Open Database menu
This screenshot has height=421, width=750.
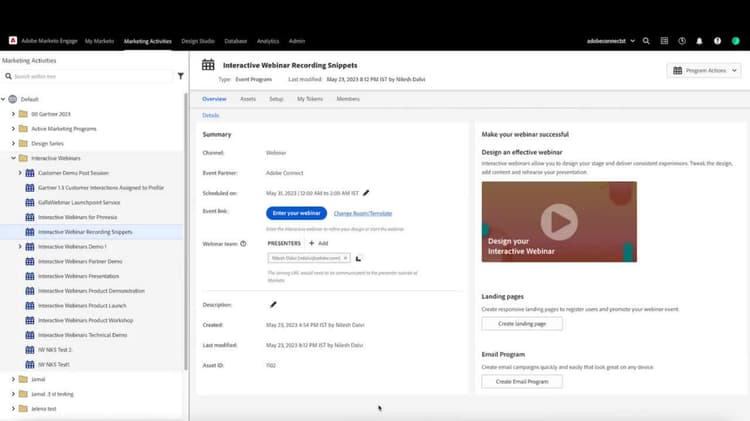coord(235,41)
